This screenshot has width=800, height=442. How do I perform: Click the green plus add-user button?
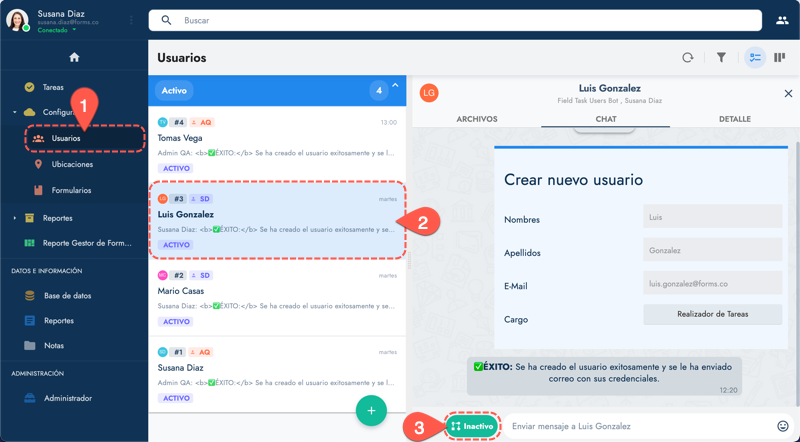click(371, 410)
